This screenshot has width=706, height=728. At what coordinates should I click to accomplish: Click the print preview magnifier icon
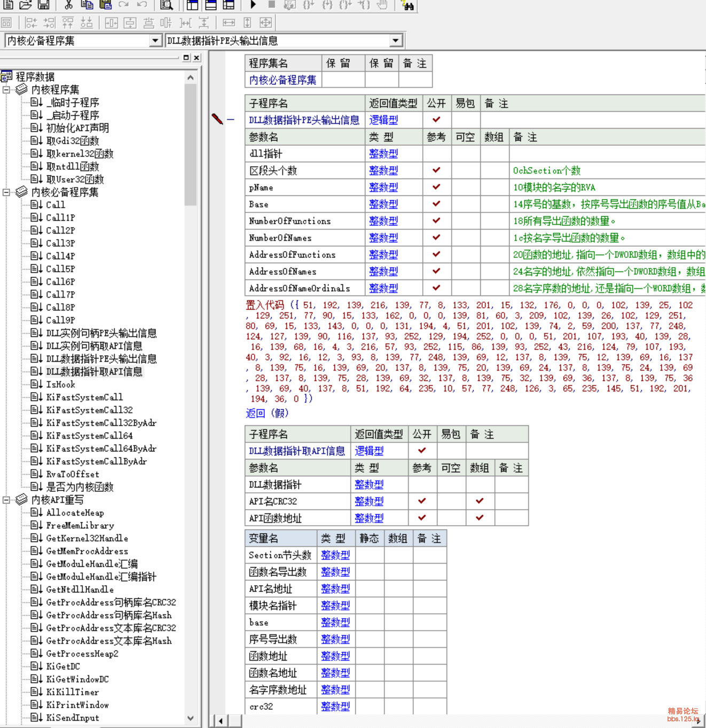click(167, 5)
